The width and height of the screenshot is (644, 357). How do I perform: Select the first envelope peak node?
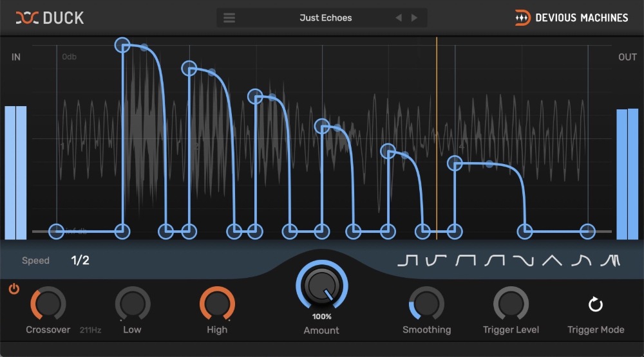coord(122,45)
